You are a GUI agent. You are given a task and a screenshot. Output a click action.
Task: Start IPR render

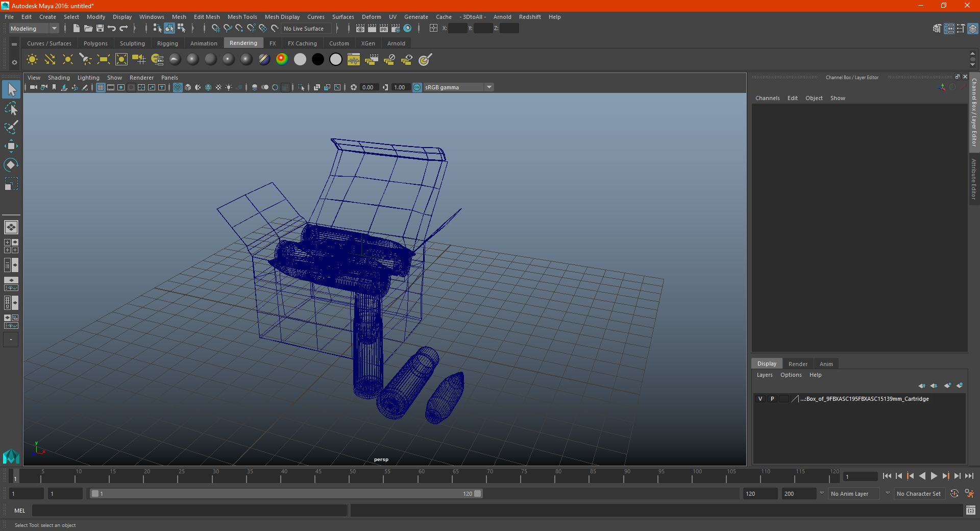pos(384,29)
